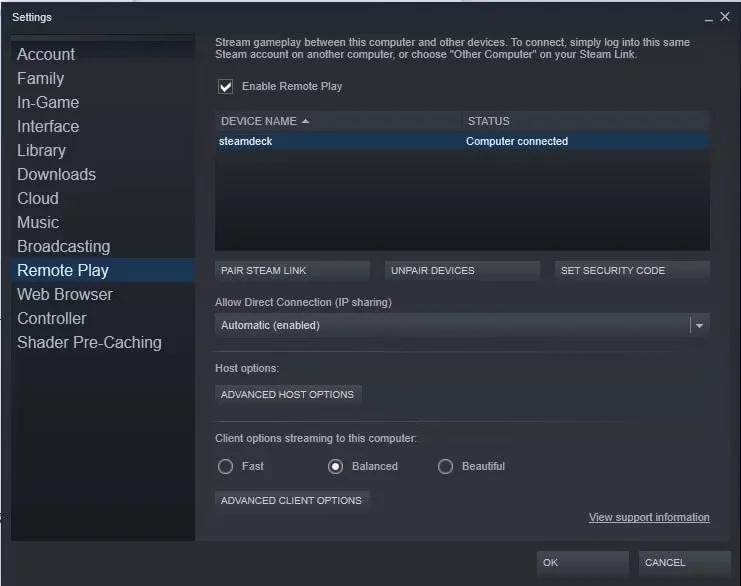Open the Account settings section
This screenshot has width=741, height=586.
(46, 54)
